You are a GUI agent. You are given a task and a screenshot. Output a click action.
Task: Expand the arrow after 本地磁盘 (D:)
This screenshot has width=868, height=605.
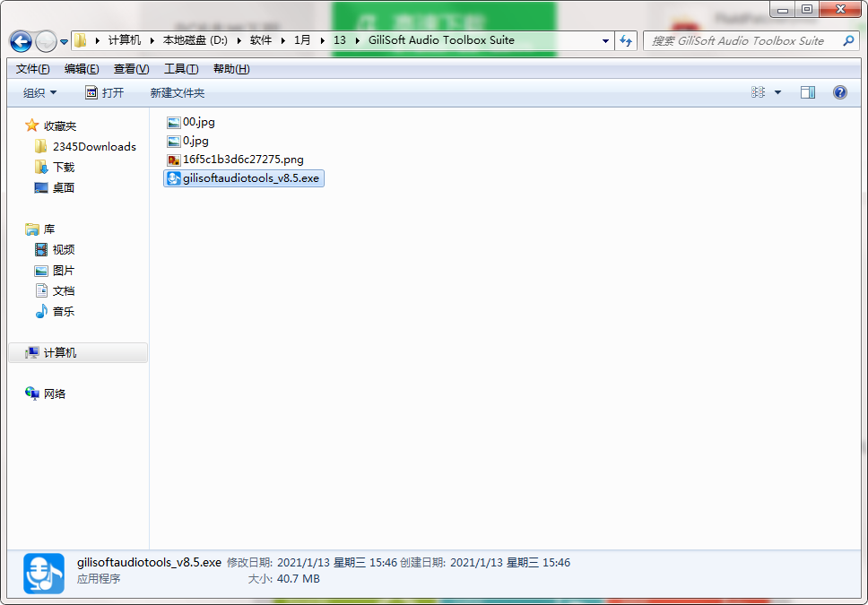point(239,40)
